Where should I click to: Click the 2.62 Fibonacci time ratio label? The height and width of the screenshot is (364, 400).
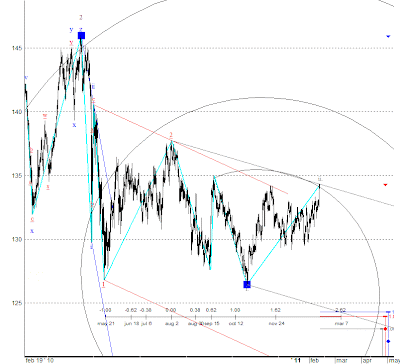341,310
